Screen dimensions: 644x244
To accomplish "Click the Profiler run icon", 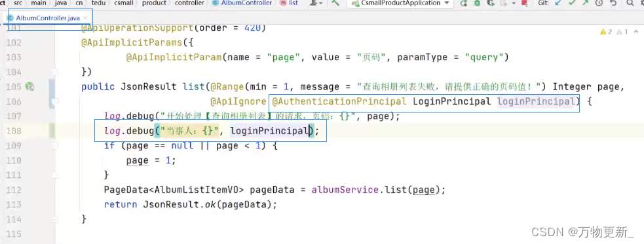I will 504,3.
